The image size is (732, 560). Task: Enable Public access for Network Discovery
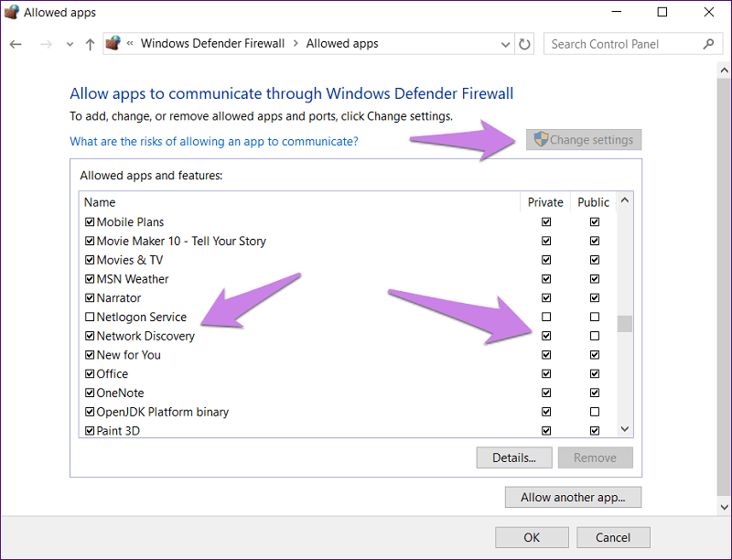pos(594,335)
